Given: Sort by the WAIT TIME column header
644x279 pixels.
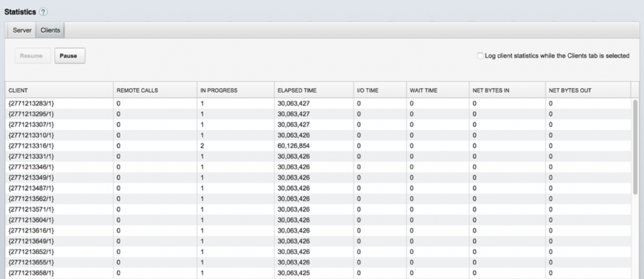Looking at the screenshot, I should pyautogui.click(x=438, y=90).
